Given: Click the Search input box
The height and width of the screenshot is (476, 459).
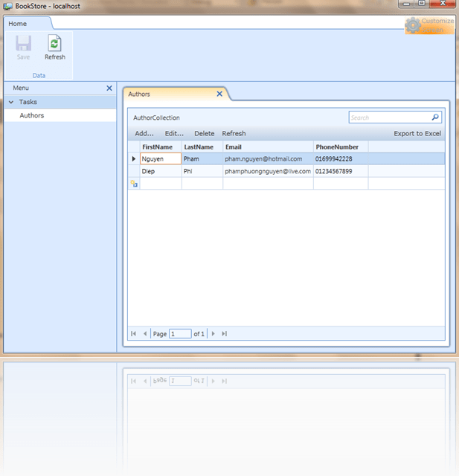Looking at the screenshot, I should click(389, 118).
